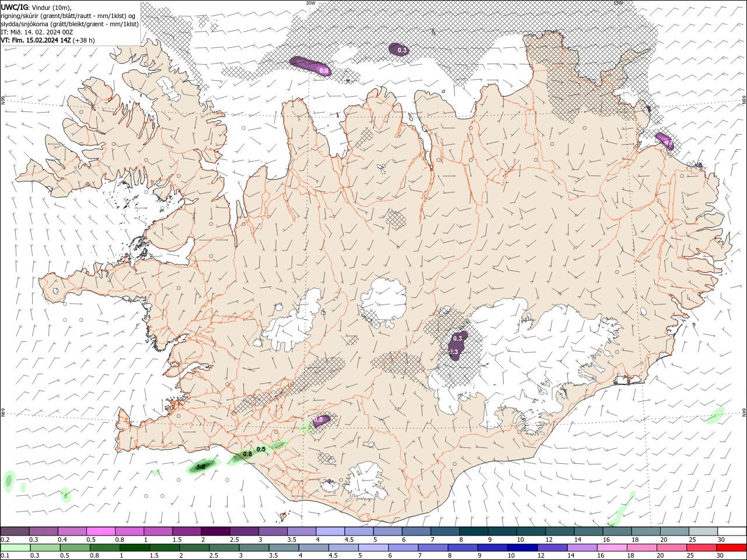The image size is (747, 560).
Task: Select darkest green lower swatch between 1 and 1.5
Action: tap(134, 548)
